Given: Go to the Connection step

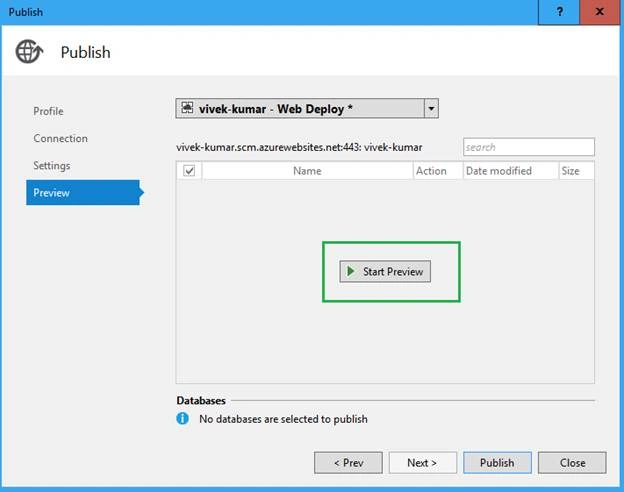Looking at the screenshot, I should click(x=60, y=138).
